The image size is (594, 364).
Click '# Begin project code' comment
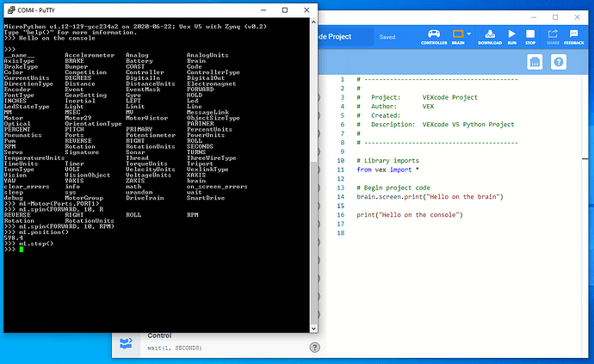pos(393,188)
